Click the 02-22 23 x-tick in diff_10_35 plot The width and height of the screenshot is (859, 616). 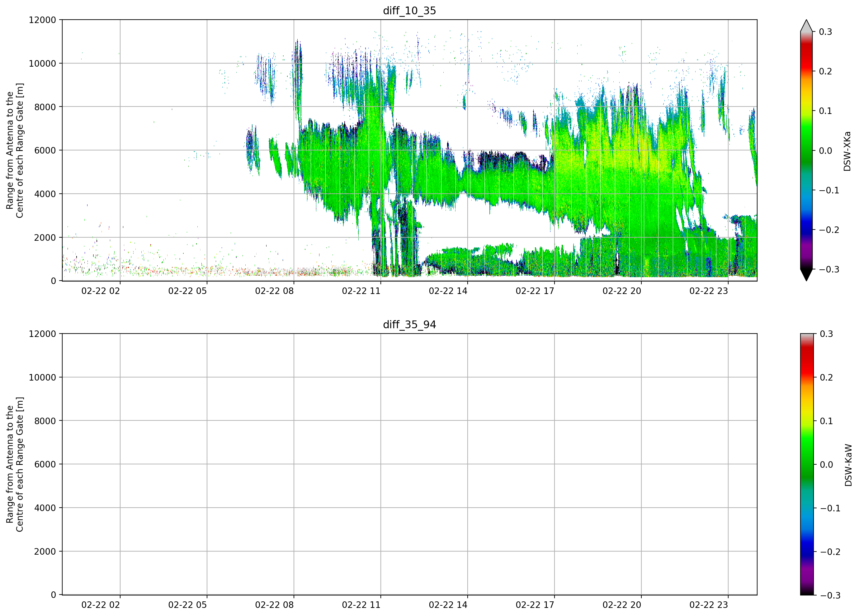709,291
